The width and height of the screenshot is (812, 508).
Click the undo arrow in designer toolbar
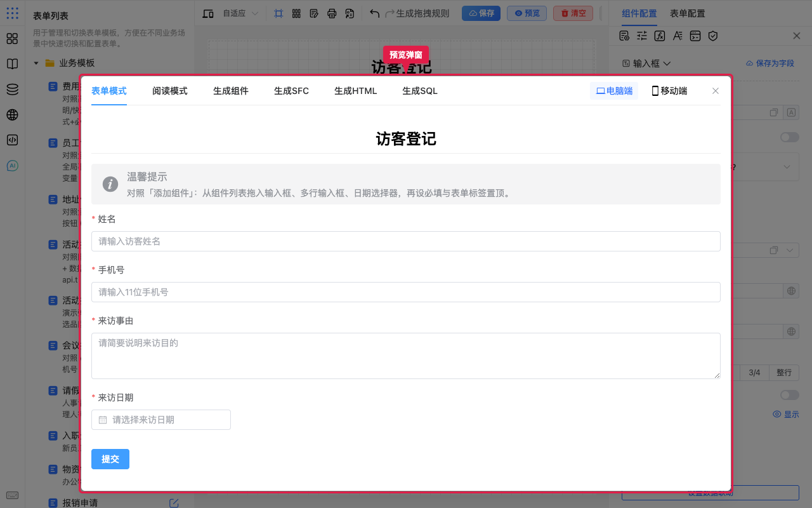click(375, 13)
